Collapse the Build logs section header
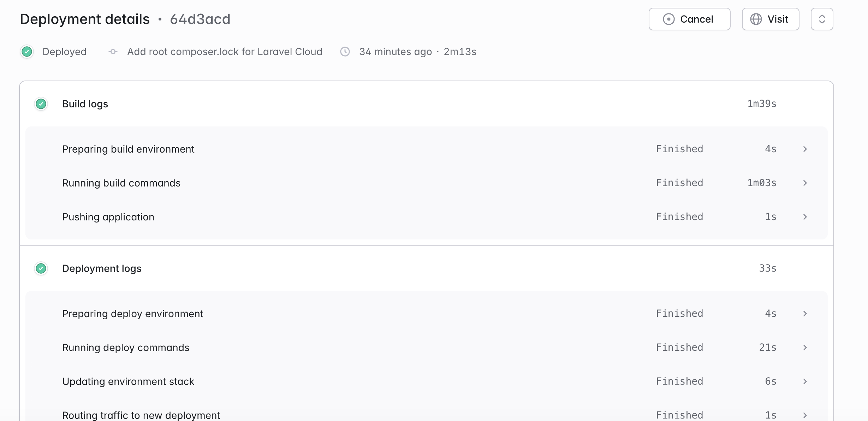Screen dimensions: 868x421 pos(85,104)
